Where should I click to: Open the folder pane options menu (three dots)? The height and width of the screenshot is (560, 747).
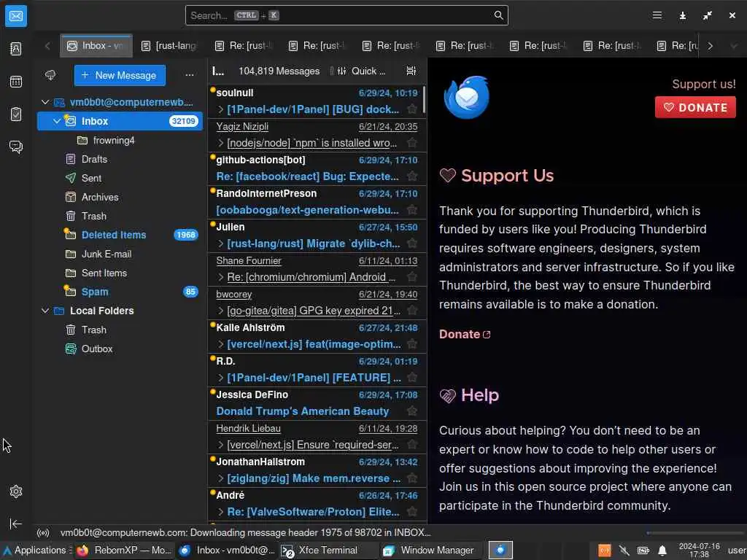pyautogui.click(x=190, y=75)
